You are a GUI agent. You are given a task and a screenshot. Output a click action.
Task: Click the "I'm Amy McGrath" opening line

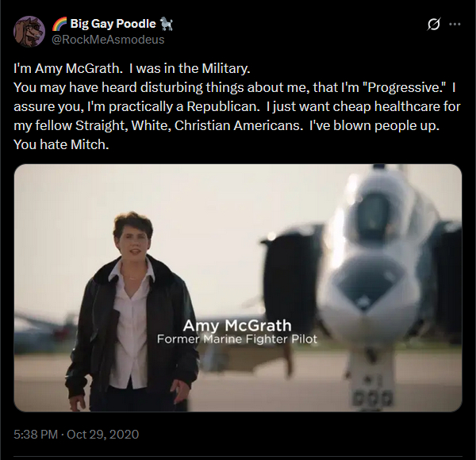tap(65, 70)
